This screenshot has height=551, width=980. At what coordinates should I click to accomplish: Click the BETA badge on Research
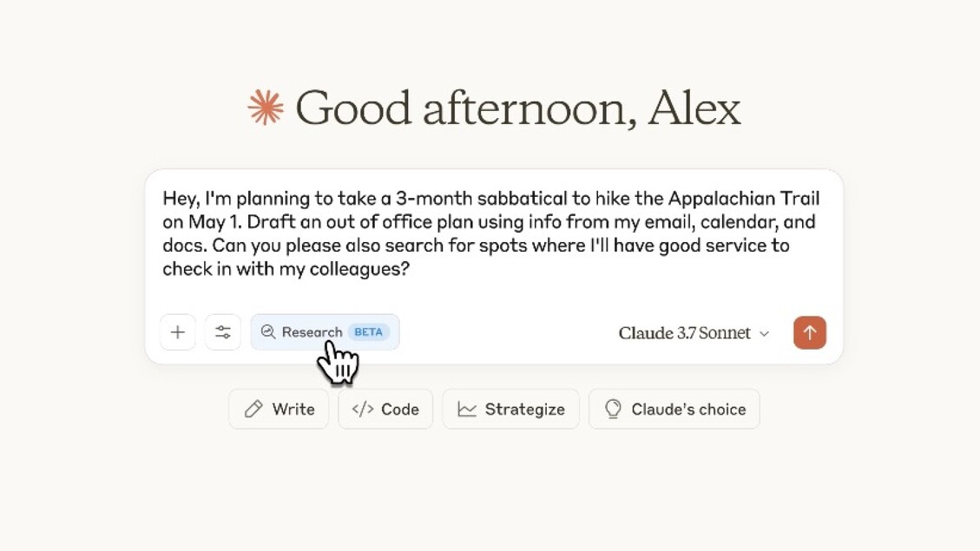(368, 331)
